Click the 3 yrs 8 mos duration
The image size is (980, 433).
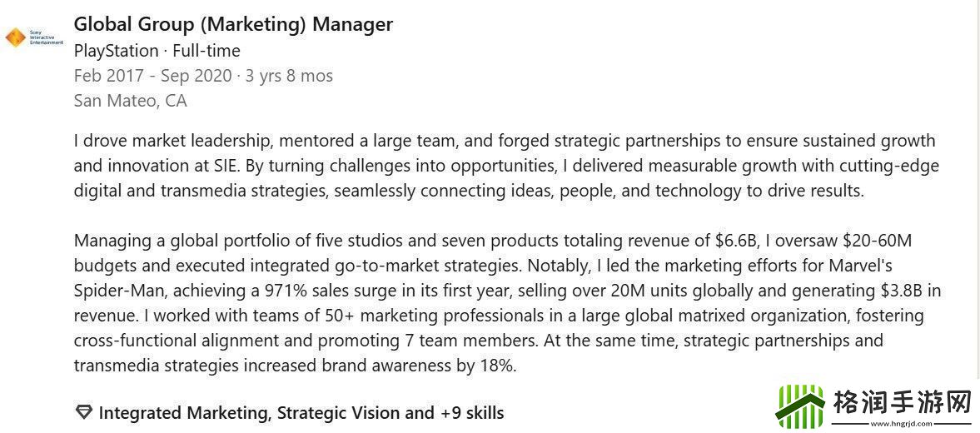(290, 76)
